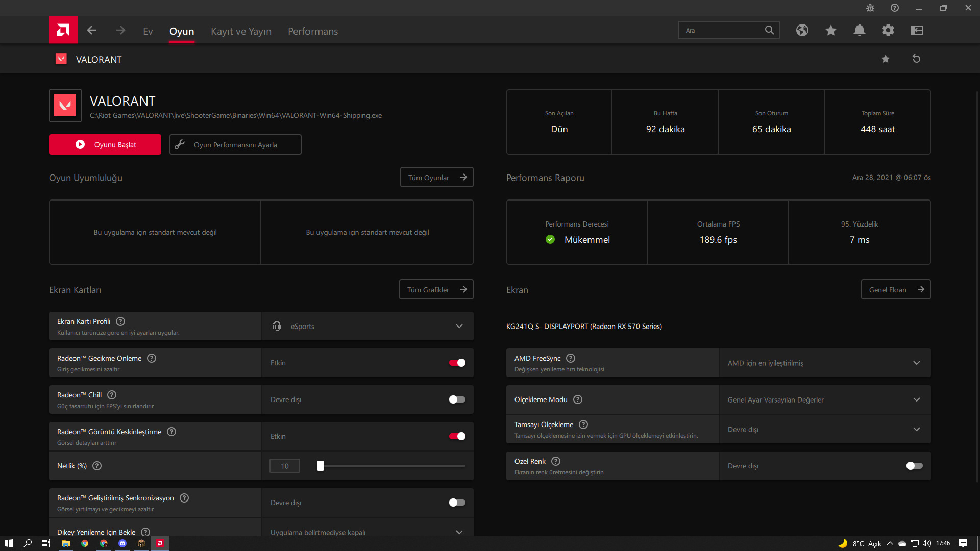
Task: Favorite VALORANT with the star icon
Action: [886, 59]
